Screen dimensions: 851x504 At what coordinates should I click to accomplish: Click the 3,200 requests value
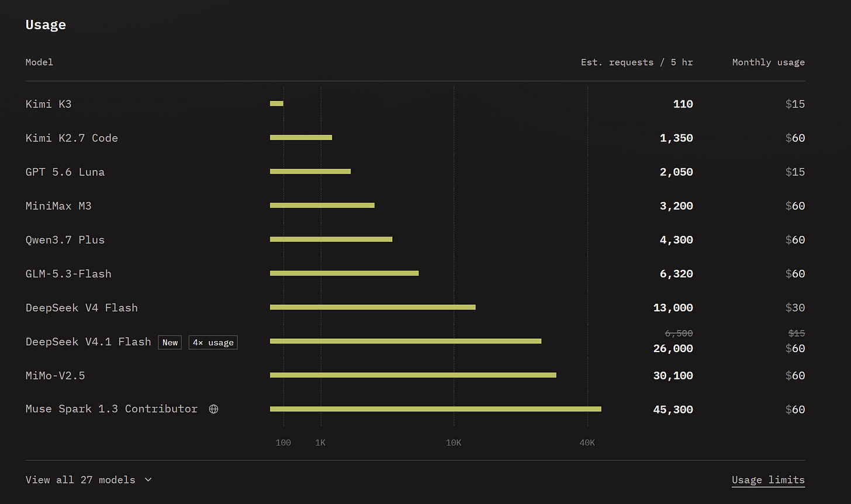click(676, 206)
